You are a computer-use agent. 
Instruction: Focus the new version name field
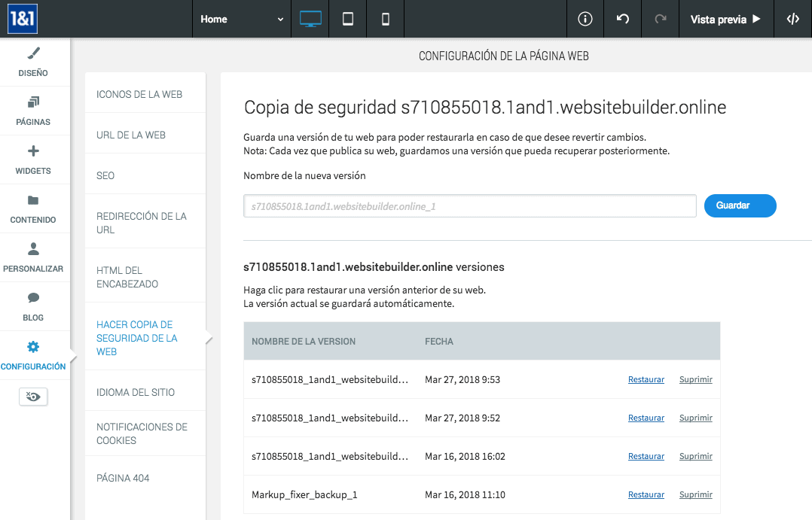(470, 206)
